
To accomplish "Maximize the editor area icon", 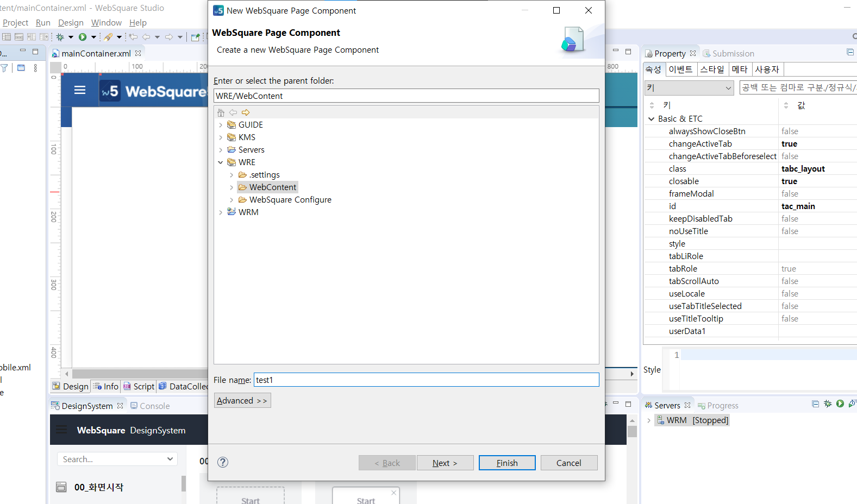I will (x=628, y=52).
